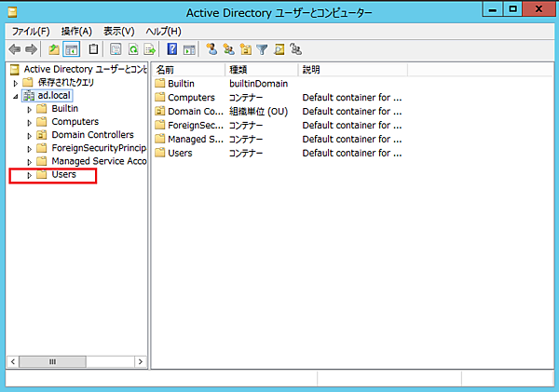Select 保存されたクエリ in the tree

pyautogui.click(x=66, y=82)
